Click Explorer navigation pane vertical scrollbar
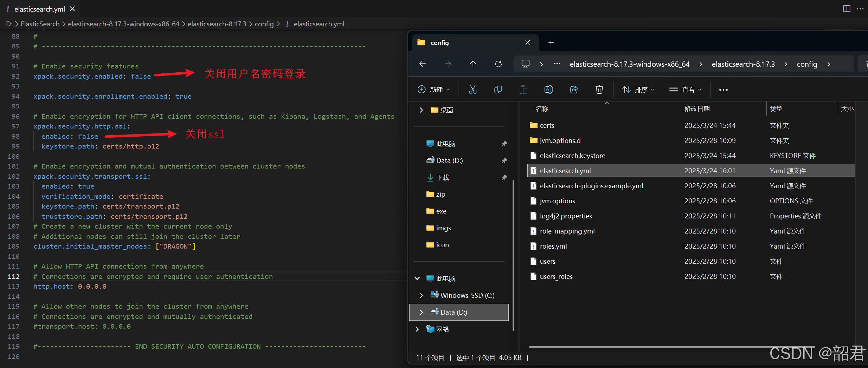The width and height of the screenshot is (868, 368). point(513,255)
